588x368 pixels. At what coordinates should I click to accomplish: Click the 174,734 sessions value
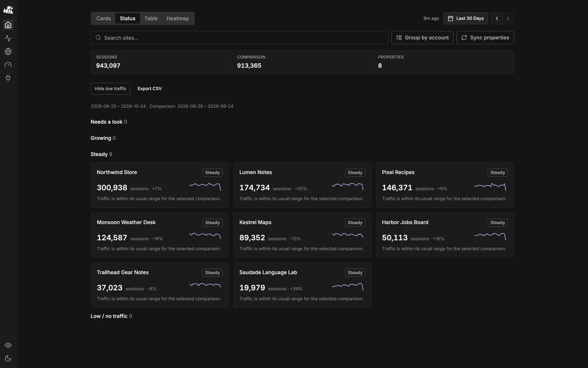[x=255, y=188]
